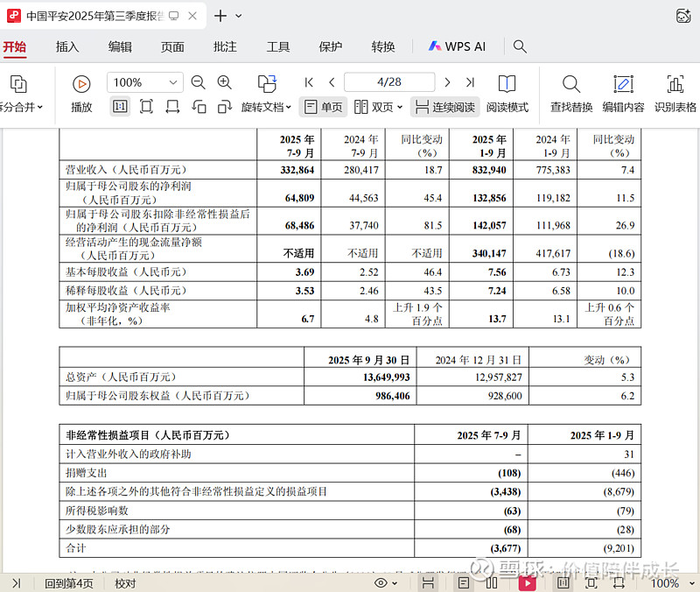Click status bar fit-width icon
The width and height of the screenshot is (700, 592).
pos(619,583)
